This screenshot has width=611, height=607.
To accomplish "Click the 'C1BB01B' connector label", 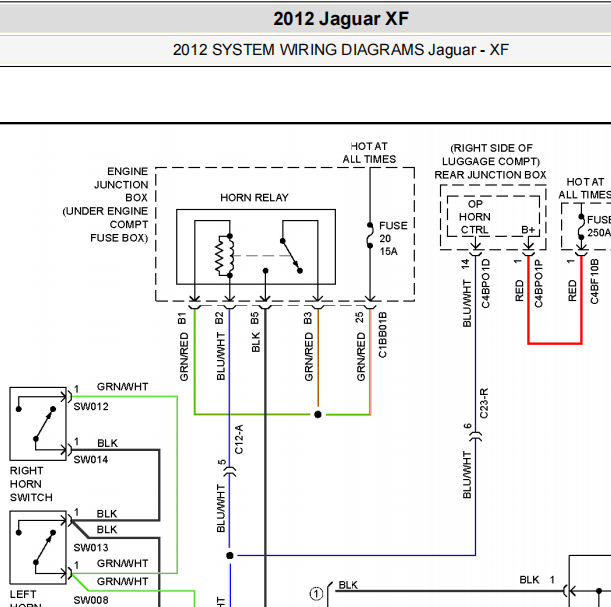I will pos(382,335).
